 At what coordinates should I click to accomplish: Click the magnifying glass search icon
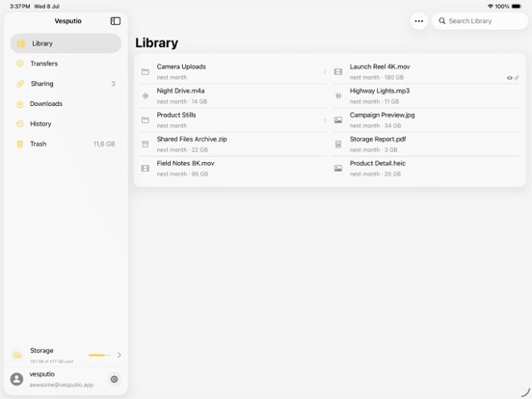[442, 21]
